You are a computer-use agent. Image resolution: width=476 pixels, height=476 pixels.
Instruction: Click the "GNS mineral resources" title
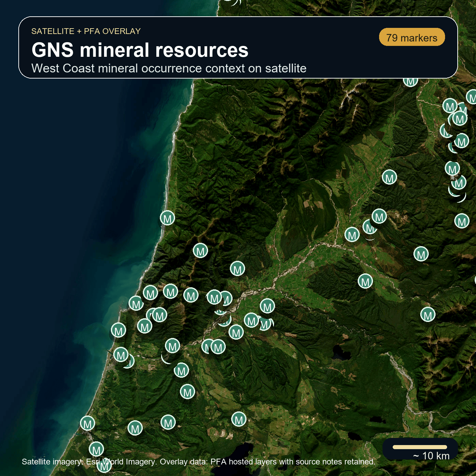(140, 50)
